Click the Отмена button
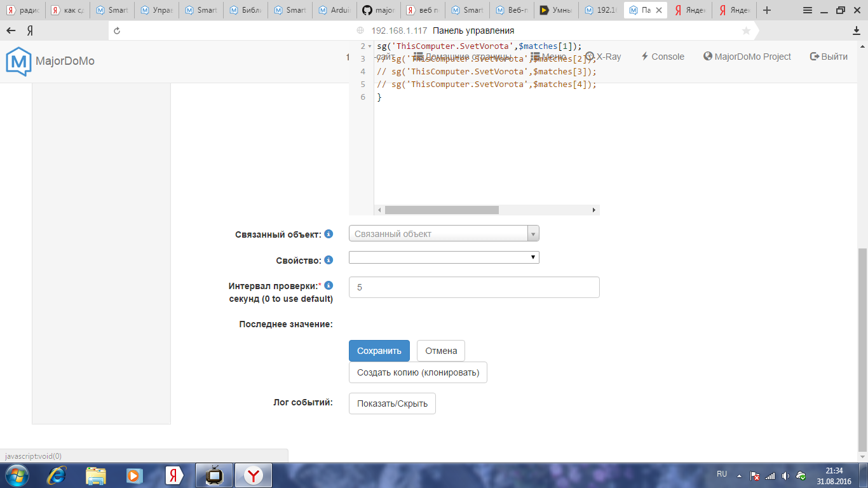868x488 pixels. [441, 351]
